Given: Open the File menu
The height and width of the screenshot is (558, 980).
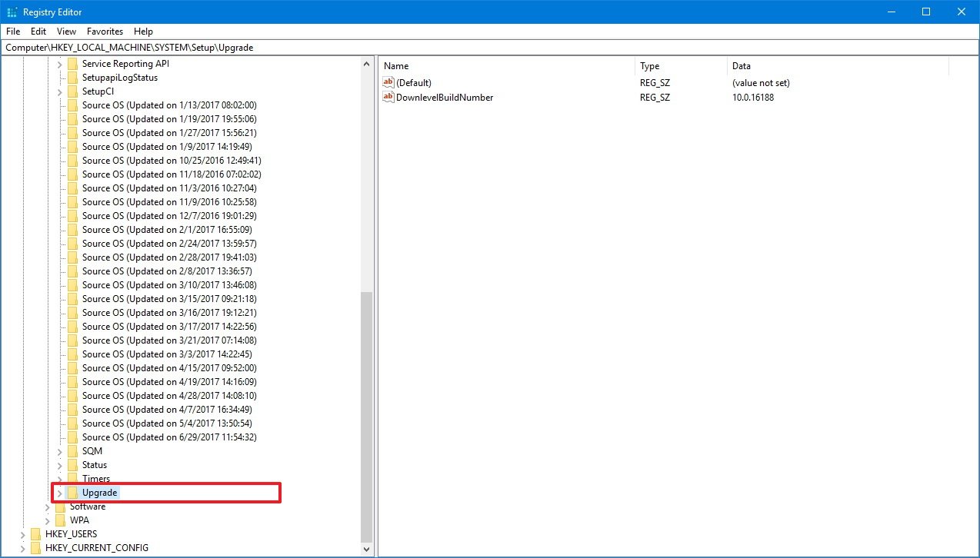Looking at the screenshot, I should point(13,32).
